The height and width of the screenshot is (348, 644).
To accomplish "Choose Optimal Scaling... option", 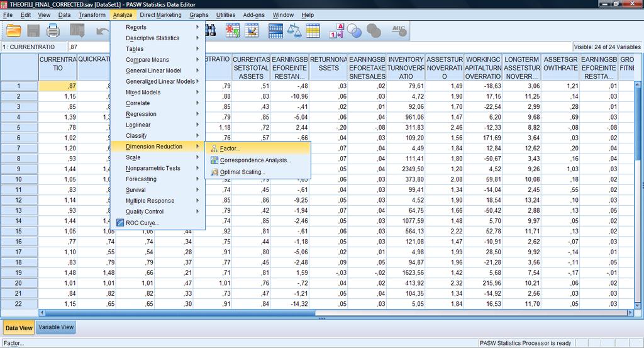I will (258, 172).
